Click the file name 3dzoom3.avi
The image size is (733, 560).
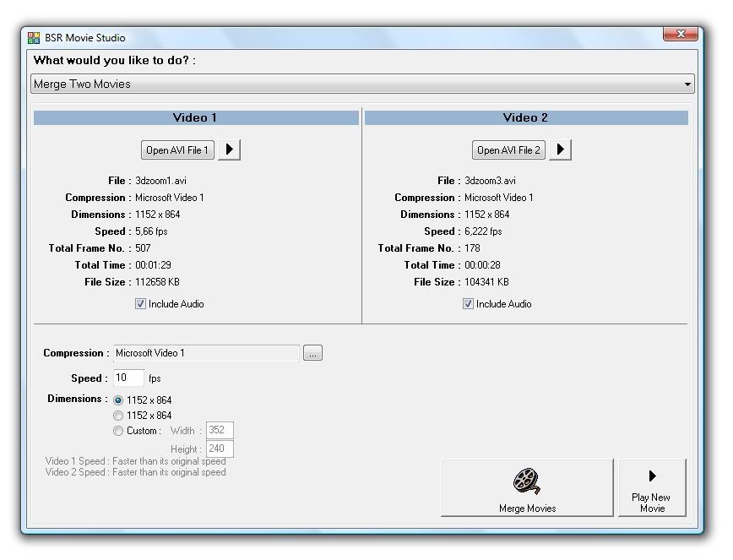tap(490, 181)
